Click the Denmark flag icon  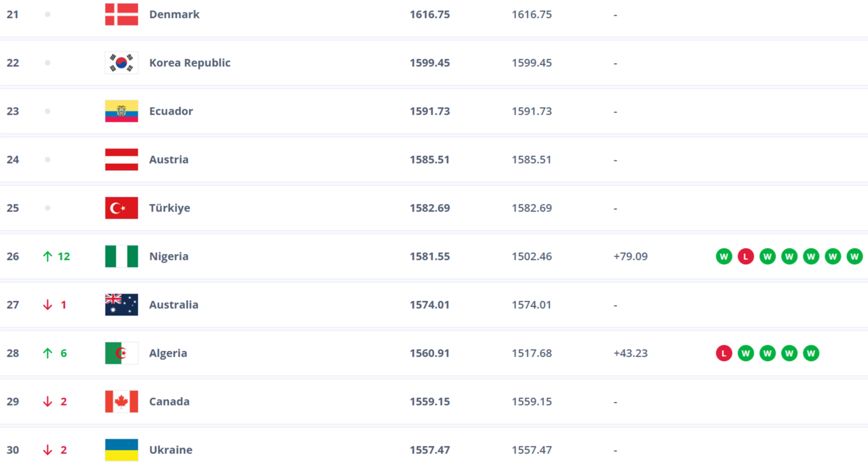point(121,15)
